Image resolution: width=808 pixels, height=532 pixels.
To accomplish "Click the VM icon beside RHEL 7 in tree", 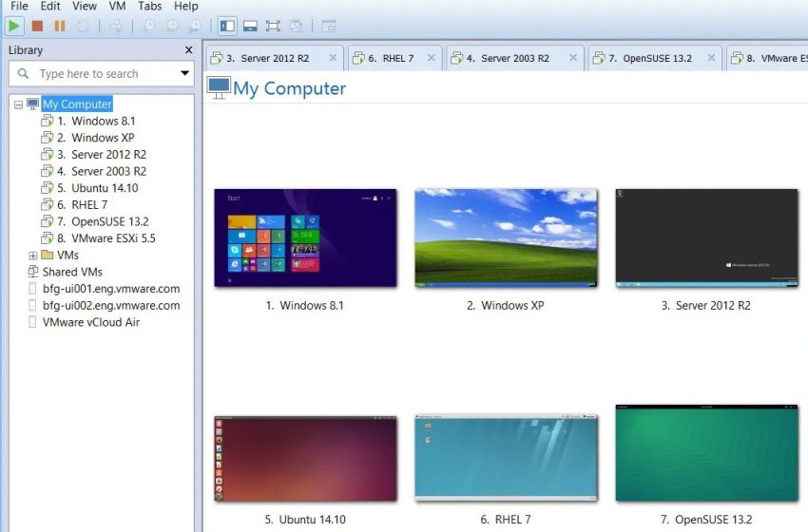I will (47, 205).
